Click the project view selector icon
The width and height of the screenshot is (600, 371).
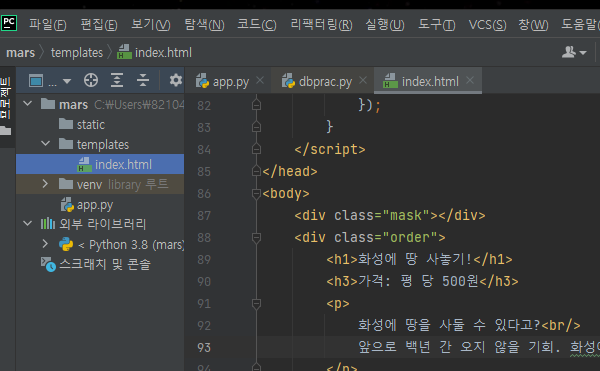36,81
